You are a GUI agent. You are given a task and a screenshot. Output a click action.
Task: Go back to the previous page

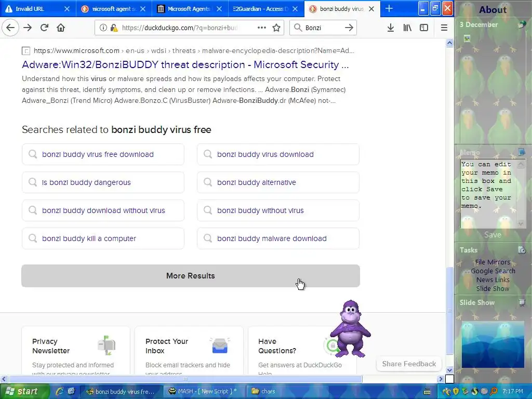pyautogui.click(x=10, y=28)
